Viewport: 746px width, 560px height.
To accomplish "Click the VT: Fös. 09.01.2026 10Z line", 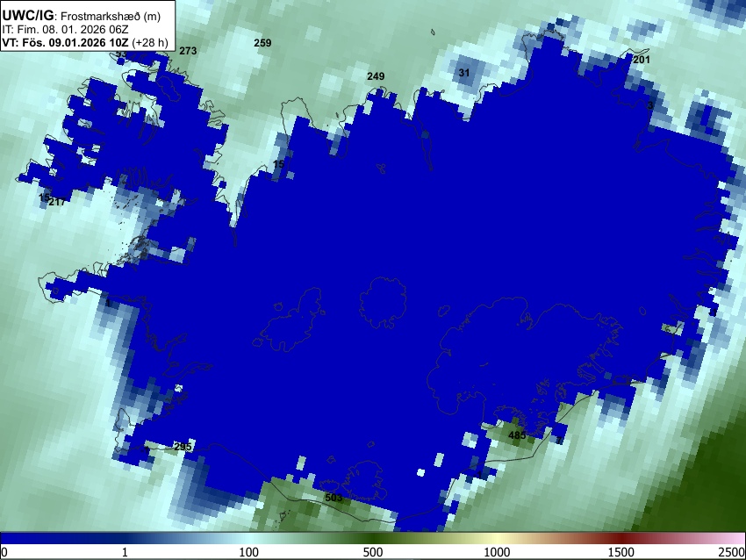I will click(85, 42).
